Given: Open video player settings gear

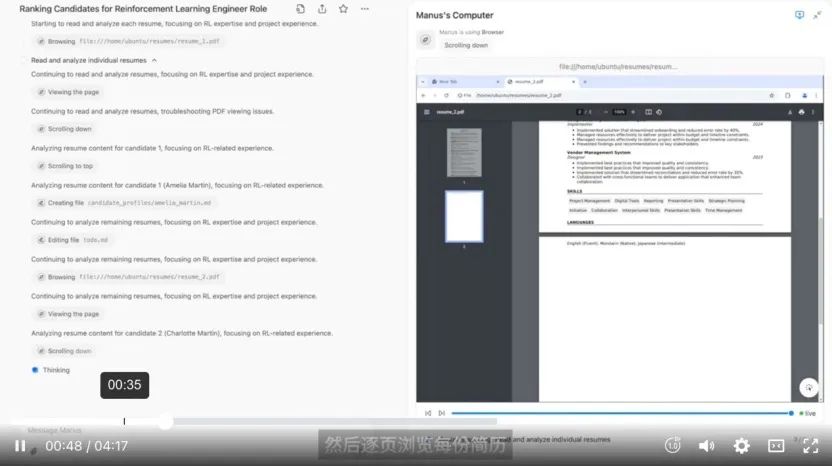Looking at the screenshot, I should (x=741, y=446).
